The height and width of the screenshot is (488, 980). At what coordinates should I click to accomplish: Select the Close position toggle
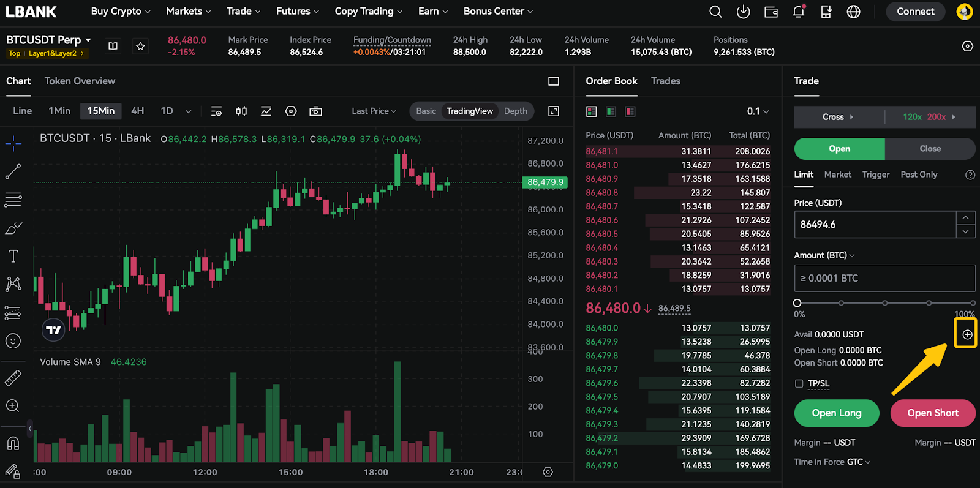tap(930, 149)
